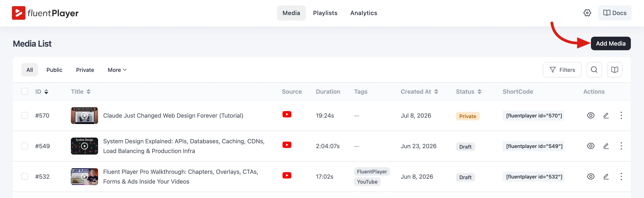Image resolution: width=644 pixels, height=198 pixels.
Task: Open the settings gear icon
Action: [x=587, y=13]
